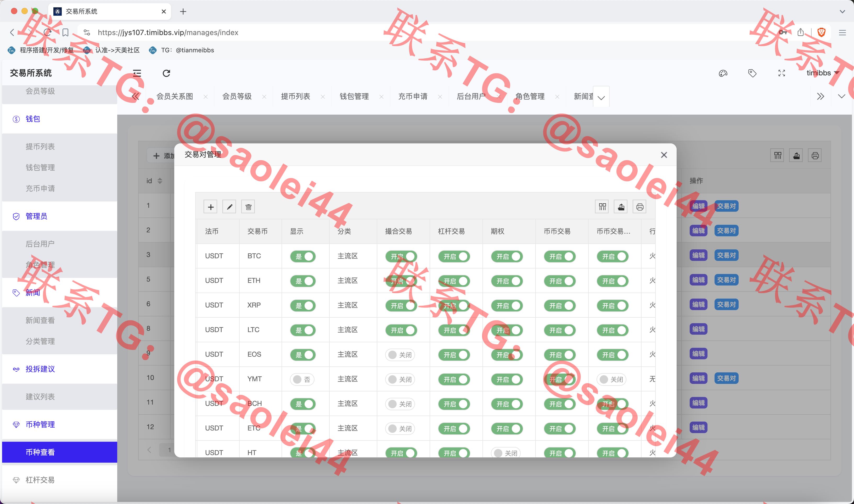The width and height of the screenshot is (854, 504).
Task: Open a new browser tab
Action: coord(183,12)
